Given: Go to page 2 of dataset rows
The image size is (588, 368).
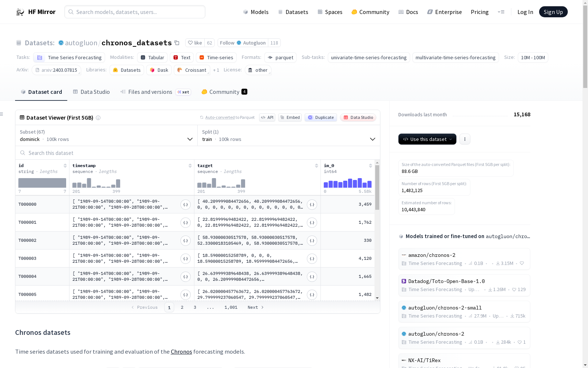Looking at the screenshot, I should pyautogui.click(x=182, y=307).
